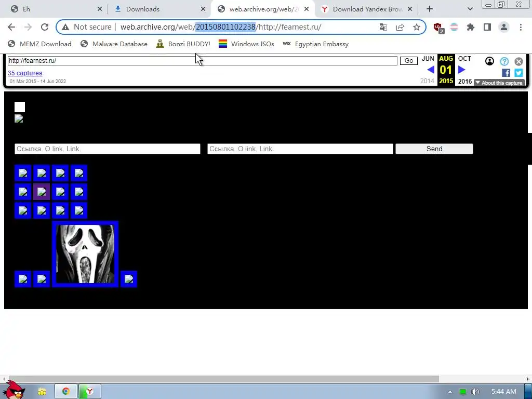Screen dimensions: 532x399
Task: Open the uBlock Origin extension icon
Action: point(438,28)
